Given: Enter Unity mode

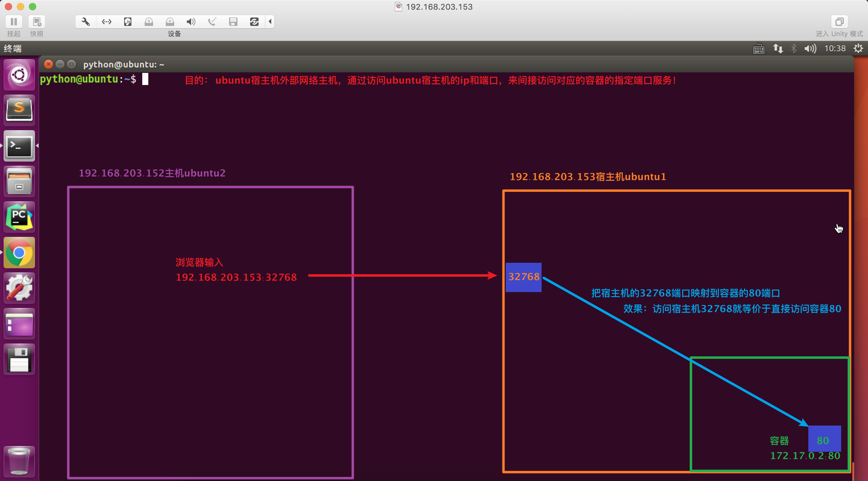Looking at the screenshot, I should pyautogui.click(x=839, y=22).
